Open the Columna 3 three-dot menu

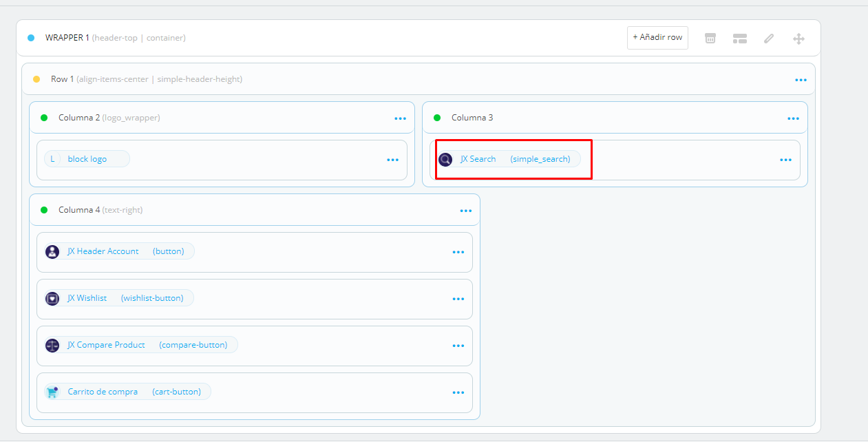(793, 118)
